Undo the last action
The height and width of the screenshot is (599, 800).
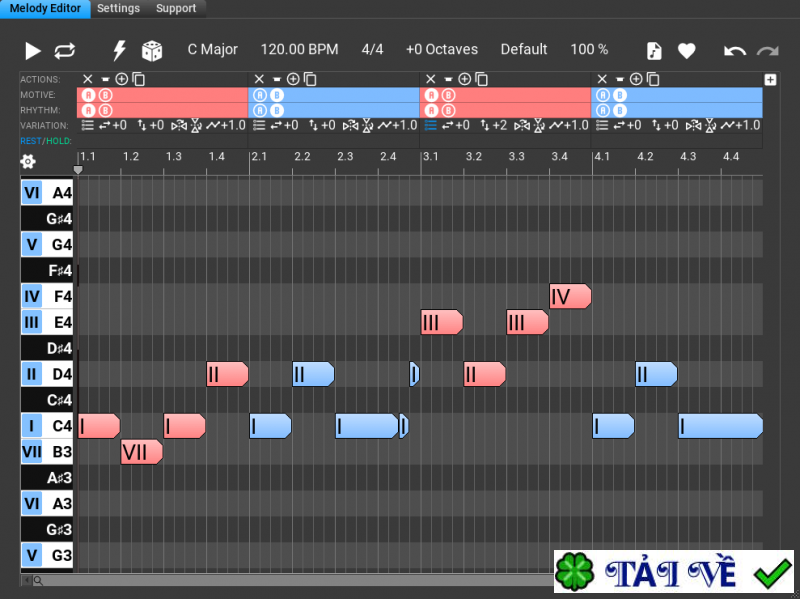point(735,51)
